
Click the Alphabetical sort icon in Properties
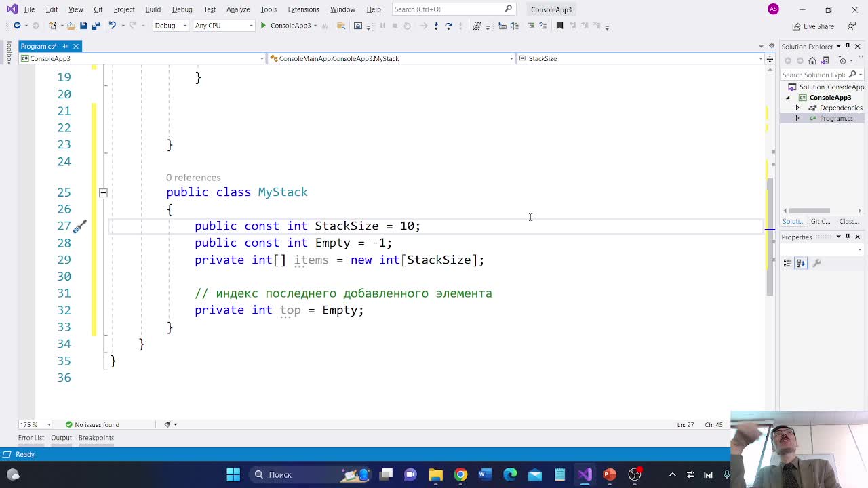point(800,263)
